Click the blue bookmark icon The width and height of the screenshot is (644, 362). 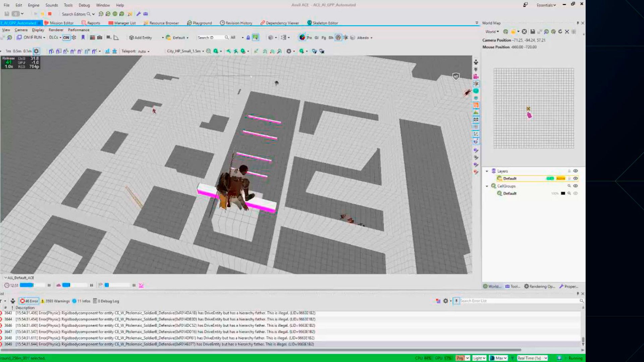[x=83, y=38]
